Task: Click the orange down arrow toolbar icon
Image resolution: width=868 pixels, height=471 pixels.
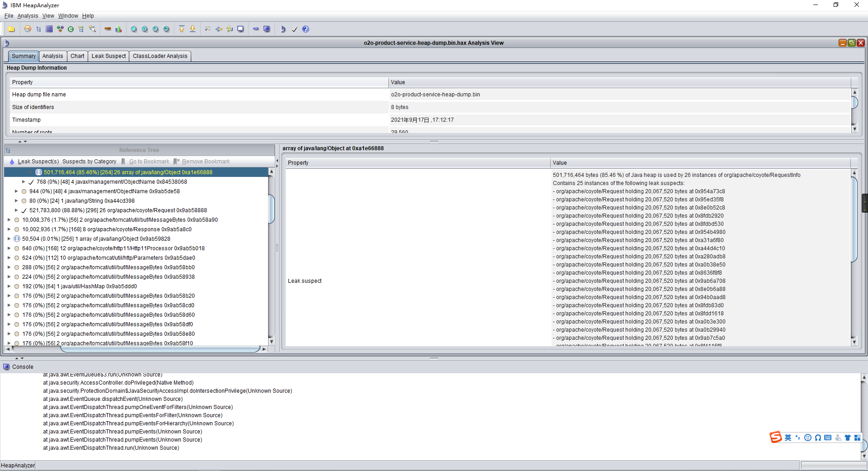Action: click(x=193, y=29)
